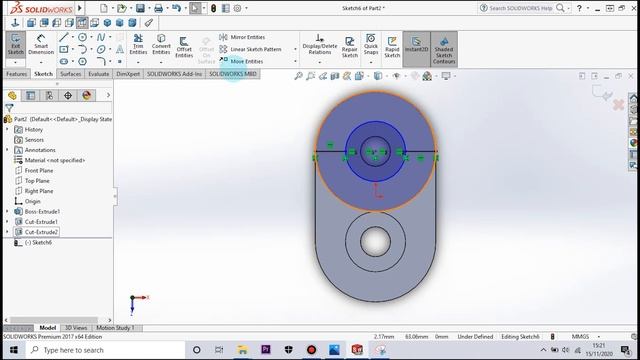
Task: Open the Options gear icon
Action: pos(237,8)
